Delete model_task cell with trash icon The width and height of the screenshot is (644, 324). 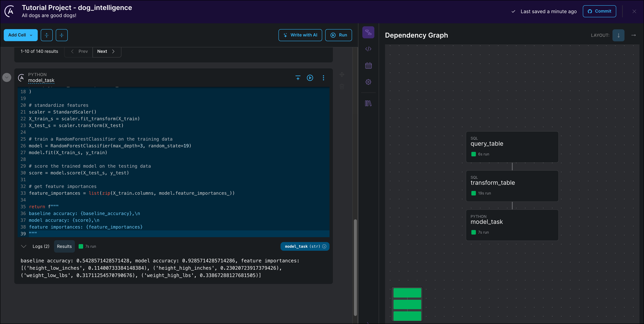click(x=342, y=87)
